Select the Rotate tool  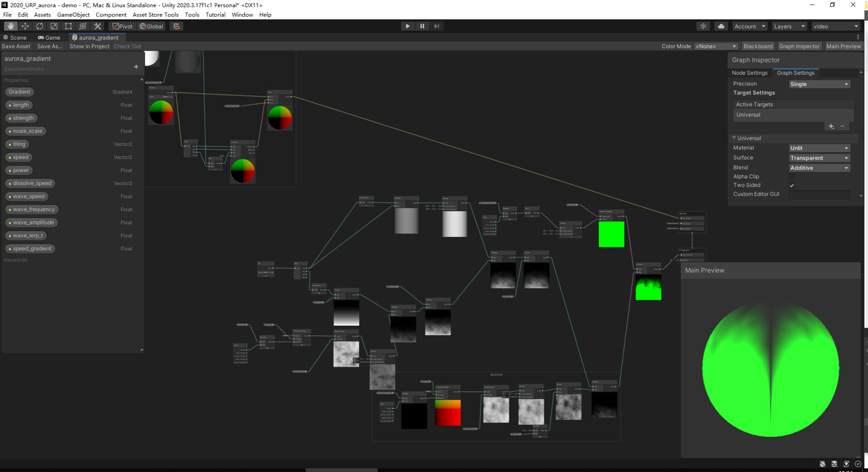point(39,26)
